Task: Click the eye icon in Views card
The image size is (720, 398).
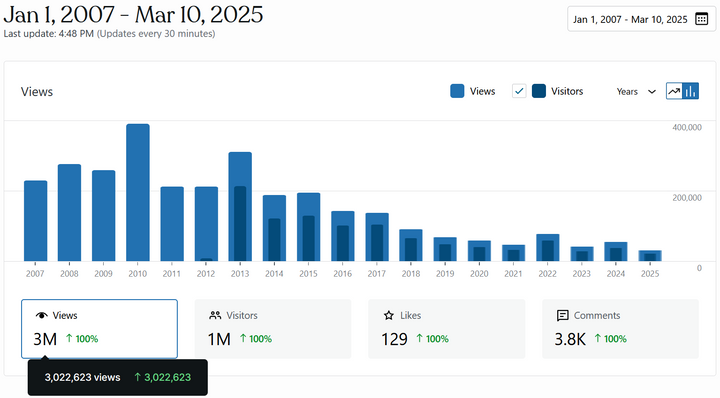Action: [41, 315]
